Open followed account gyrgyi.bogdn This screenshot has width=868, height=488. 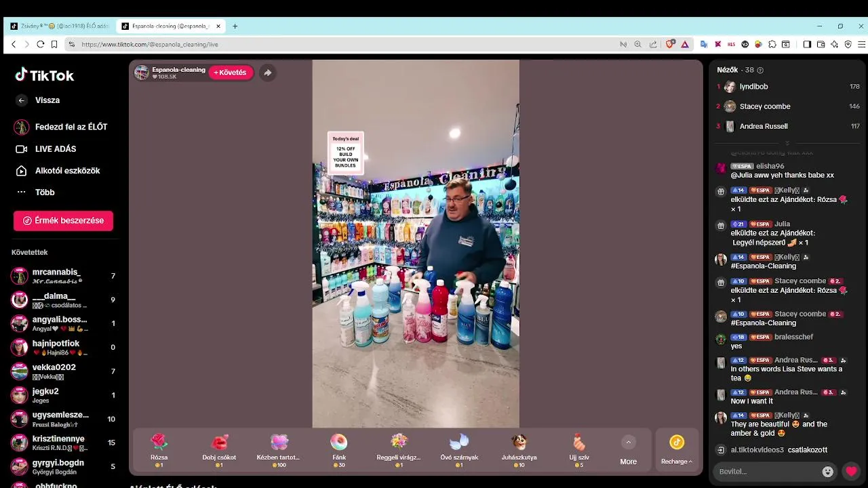[64, 466]
